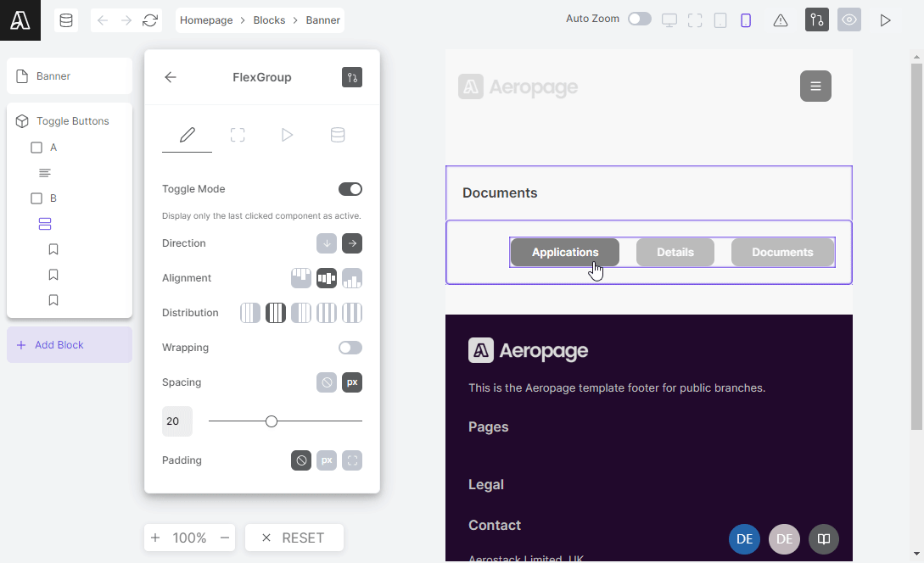Go back from the FlexGroup panel
Screen dimensions: 924x563
pos(171,77)
